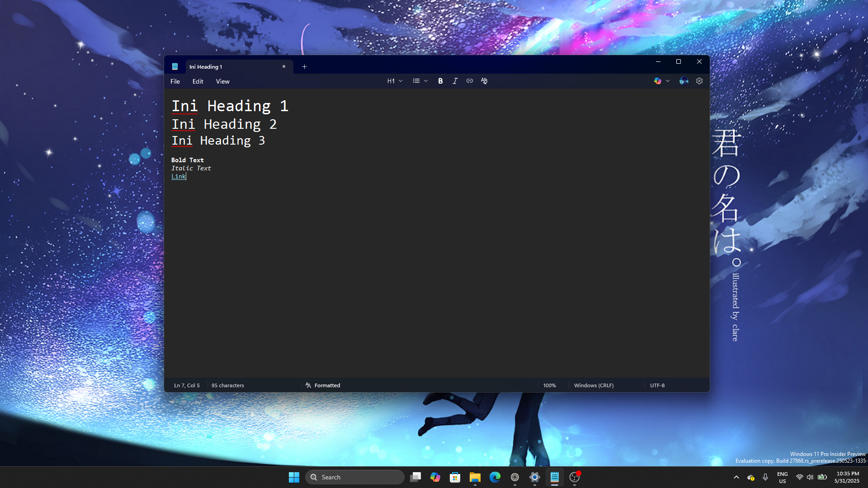The height and width of the screenshot is (488, 868).
Task: Open Microsoft Store from taskbar
Action: pos(455,477)
